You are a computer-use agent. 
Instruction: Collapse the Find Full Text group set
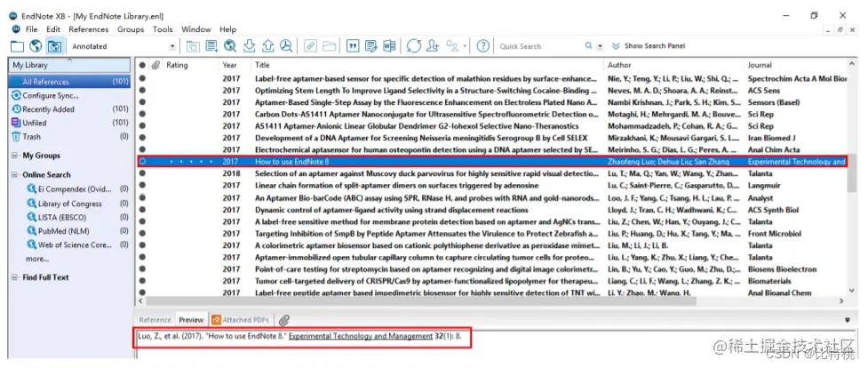pyautogui.click(x=14, y=277)
